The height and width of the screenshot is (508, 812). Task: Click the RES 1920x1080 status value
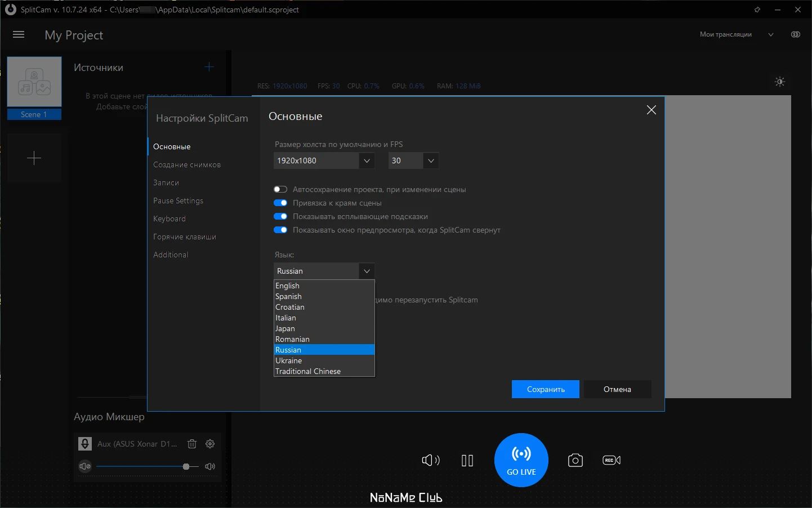click(x=282, y=86)
